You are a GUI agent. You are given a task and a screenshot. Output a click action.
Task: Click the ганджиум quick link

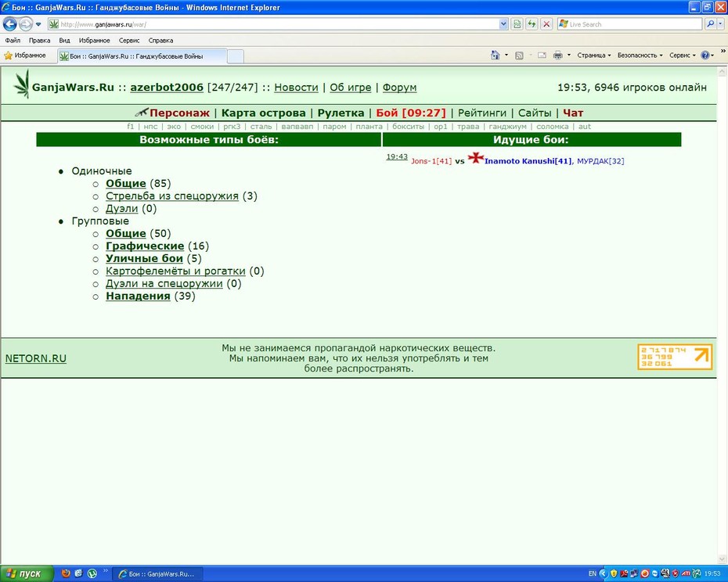(507, 126)
